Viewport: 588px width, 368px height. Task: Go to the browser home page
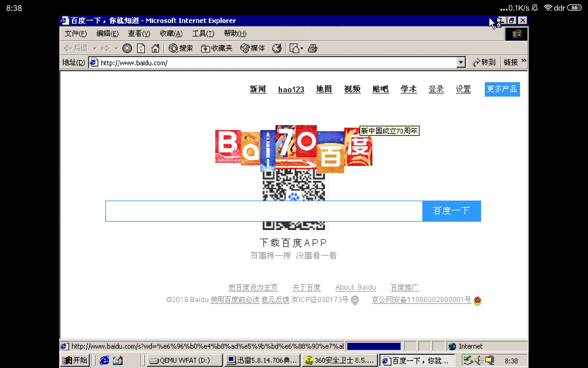point(155,48)
